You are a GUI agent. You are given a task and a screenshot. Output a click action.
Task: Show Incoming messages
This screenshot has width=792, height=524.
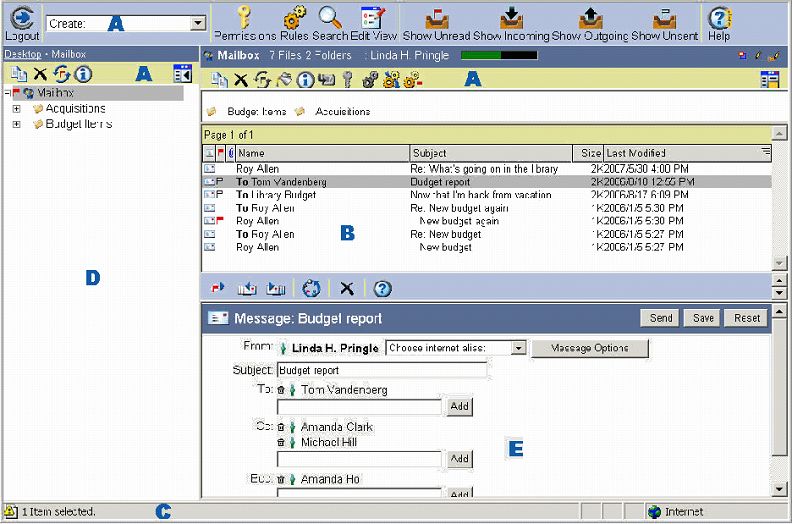(511, 17)
